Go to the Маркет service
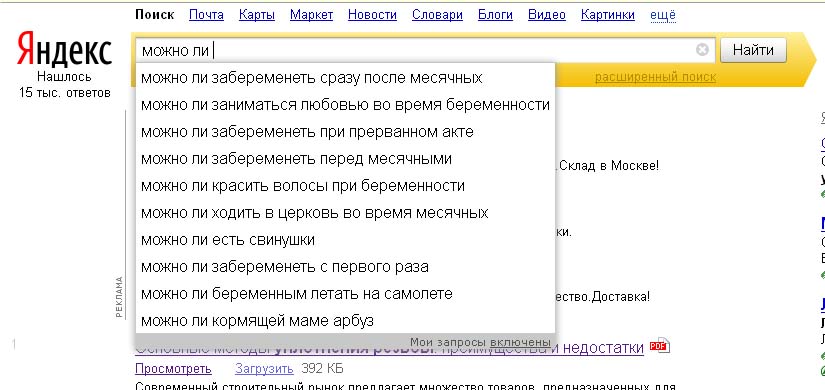The image size is (825, 390). point(311,15)
